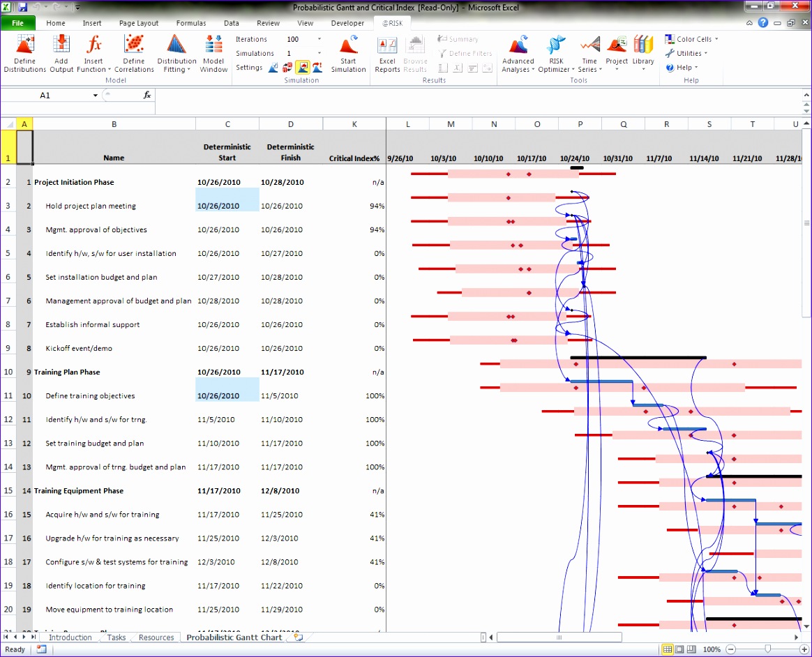The width and height of the screenshot is (812, 657).
Task: Expand the formula bar
Action: [x=806, y=96]
